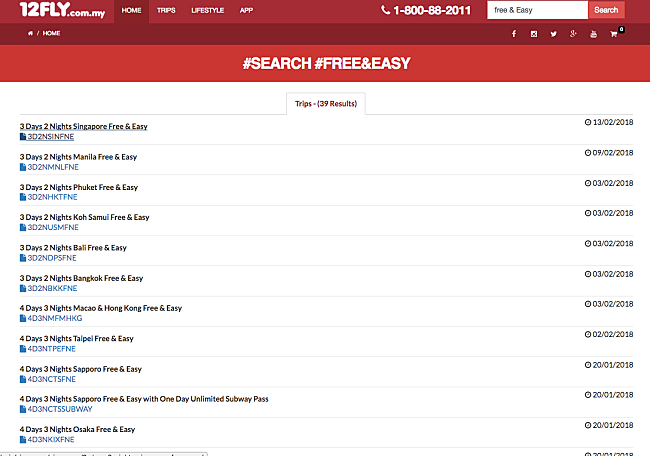Open 3 Days 2 Nights Manila Free & Easy
650x456 pixels.
click(x=78, y=157)
